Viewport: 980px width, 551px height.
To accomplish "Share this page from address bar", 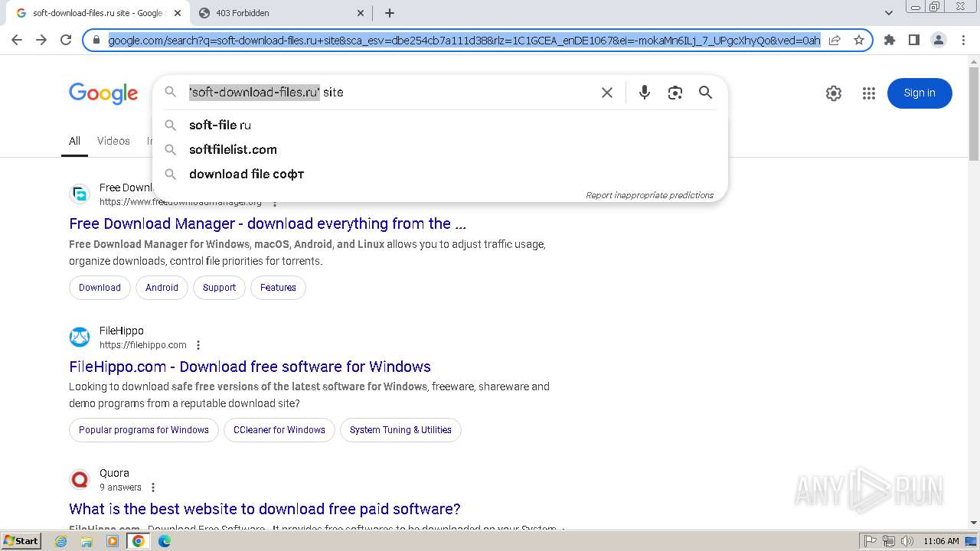I will [x=835, y=40].
